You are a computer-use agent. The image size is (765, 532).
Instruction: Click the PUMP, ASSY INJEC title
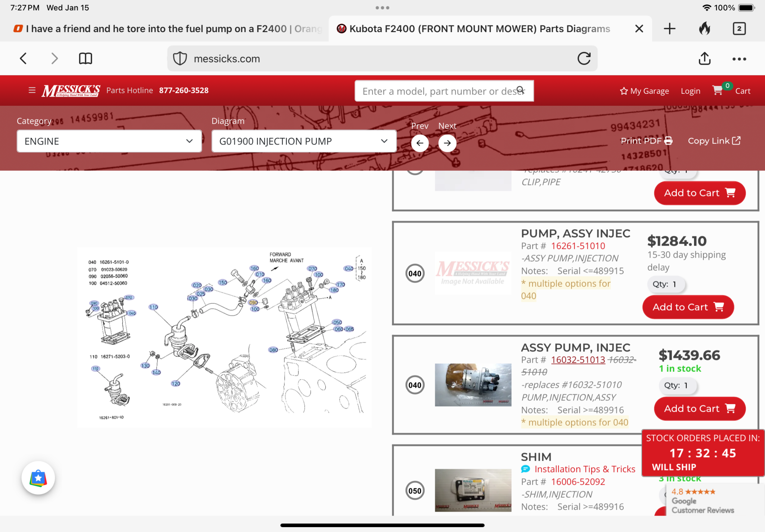pyautogui.click(x=576, y=233)
